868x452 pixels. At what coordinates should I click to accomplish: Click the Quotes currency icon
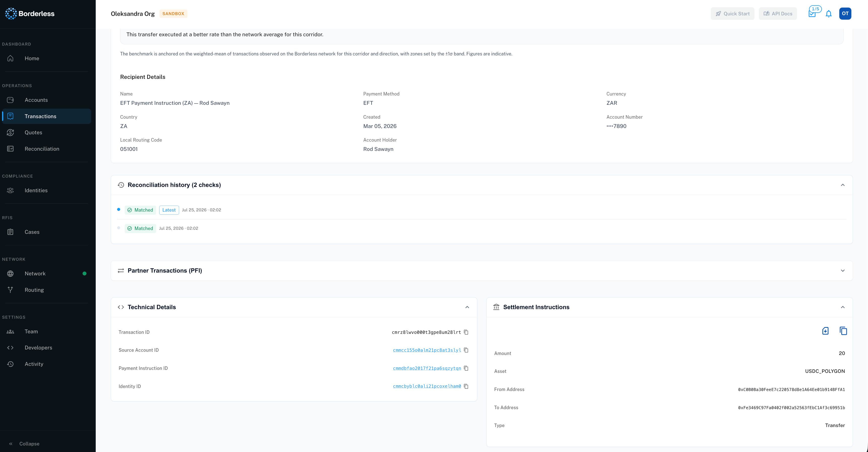coord(10,133)
